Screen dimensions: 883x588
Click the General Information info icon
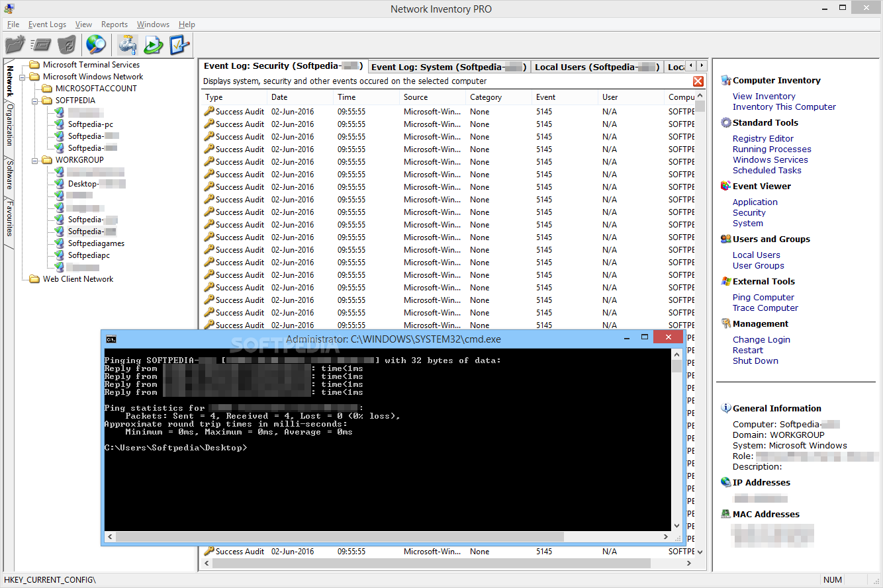tap(725, 408)
